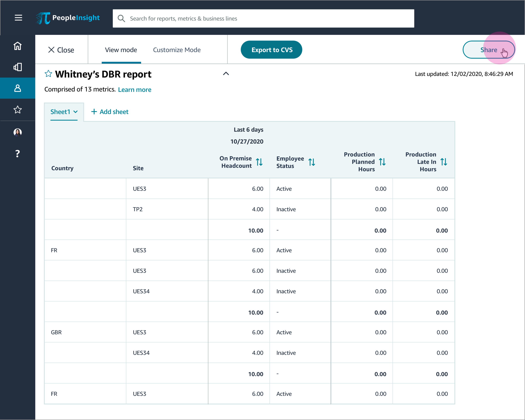Screen dimensions: 525x420
Task: Sort by On Premise Headcount
Action: click(x=259, y=162)
